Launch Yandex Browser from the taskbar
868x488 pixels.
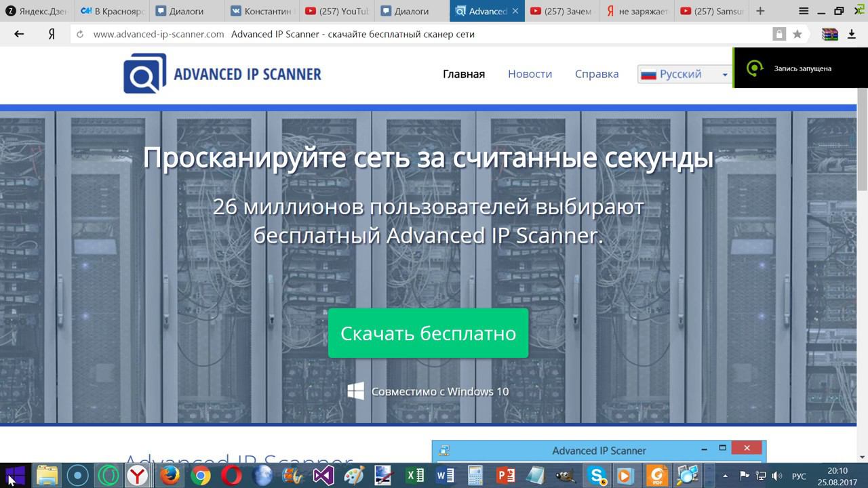pos(138,475)
